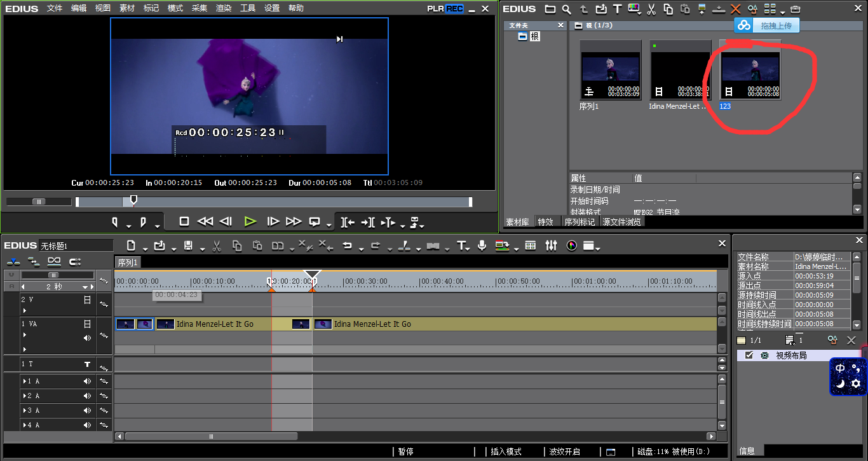Switch to the 源文件浏览 tab

point(621,222)
